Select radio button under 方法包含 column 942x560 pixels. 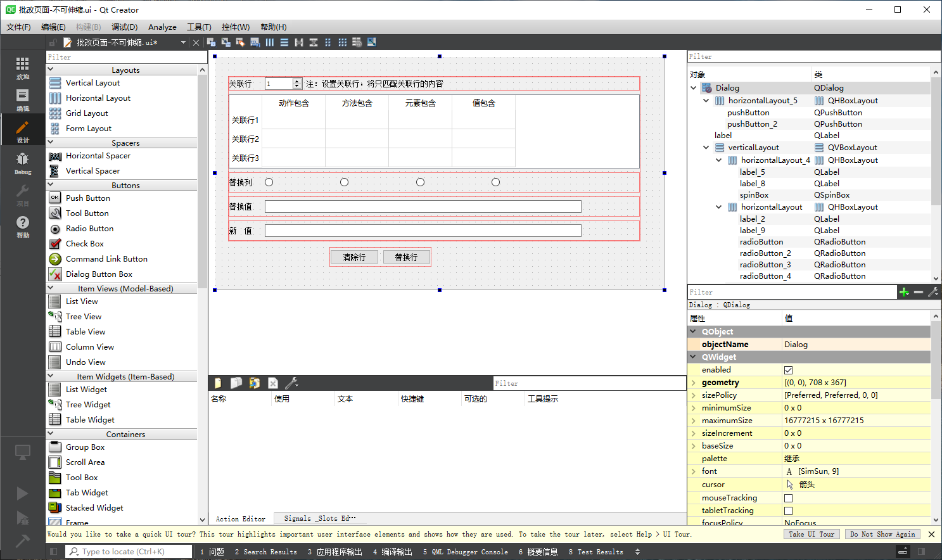pyautogui.click(x=345, y=182)
